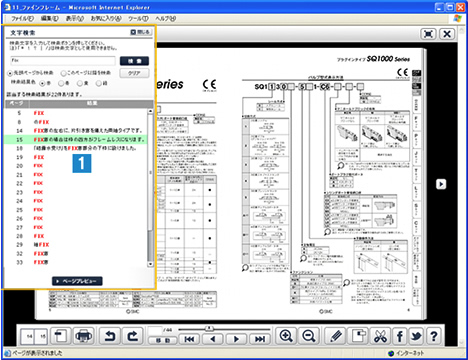Click the sticky note icon in toolbar
The width and height of the screenshot is (468, 360).
click(x=358, y=336)
